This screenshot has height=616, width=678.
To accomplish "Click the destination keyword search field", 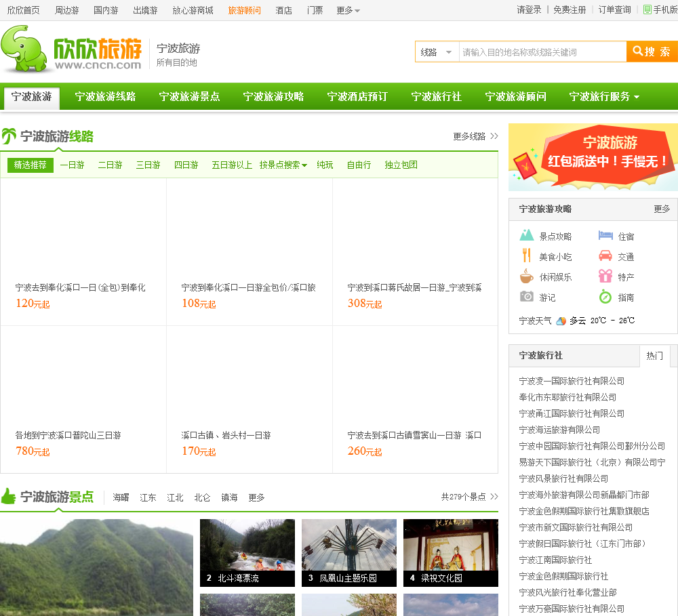I will click(542, 52).
